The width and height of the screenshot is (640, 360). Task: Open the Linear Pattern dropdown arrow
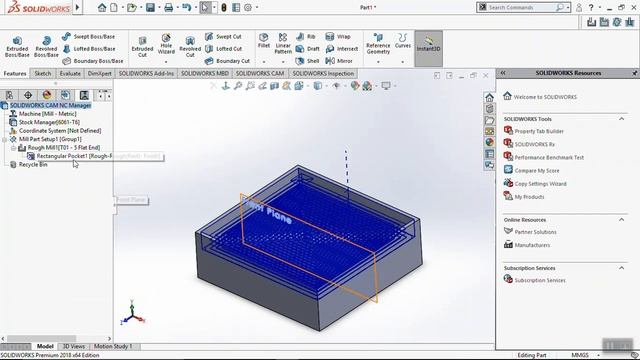coord(283,62)
